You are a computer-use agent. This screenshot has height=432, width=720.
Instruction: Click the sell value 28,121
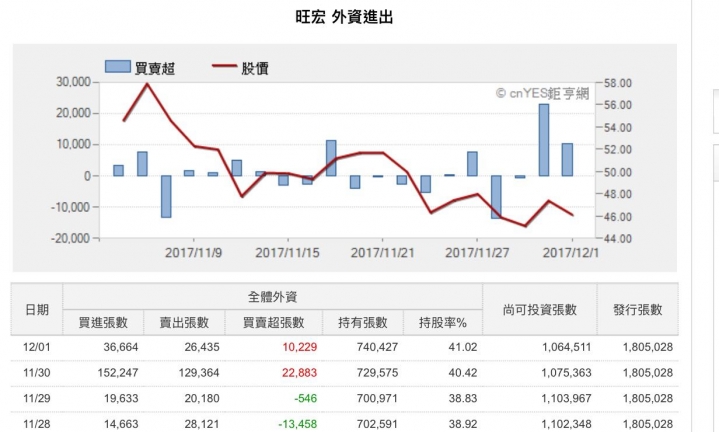click(202, 424)
